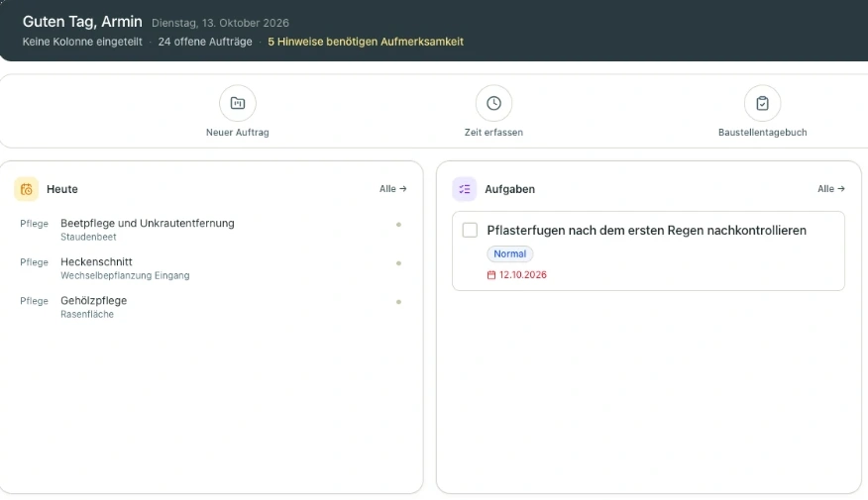This screenshot has width=868, height=500.
Task: Click the Baustellentagebuch label
Action: (x=762, y=133)
